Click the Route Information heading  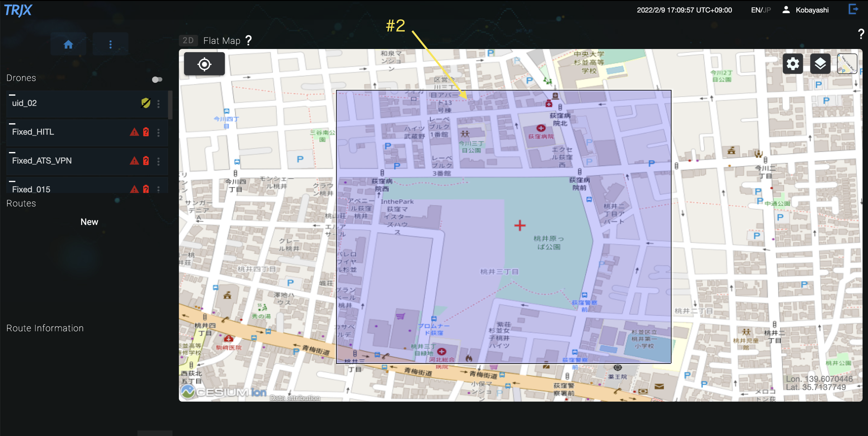click(45, 328)
